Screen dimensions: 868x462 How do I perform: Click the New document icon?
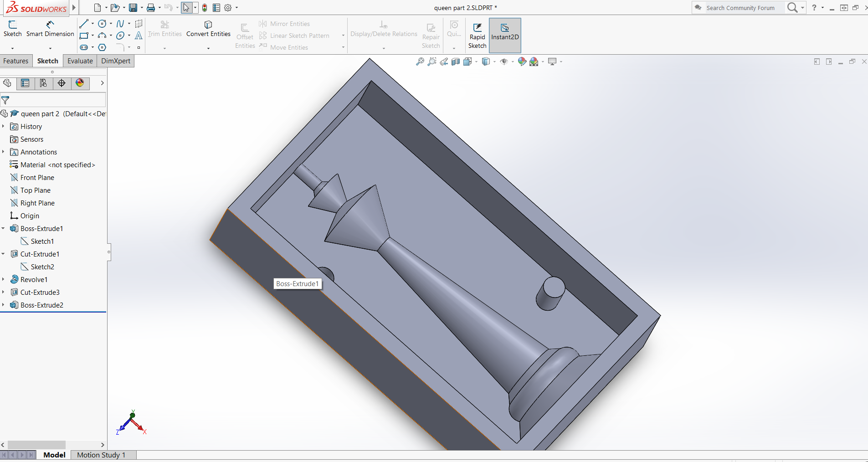click(97, 8)
